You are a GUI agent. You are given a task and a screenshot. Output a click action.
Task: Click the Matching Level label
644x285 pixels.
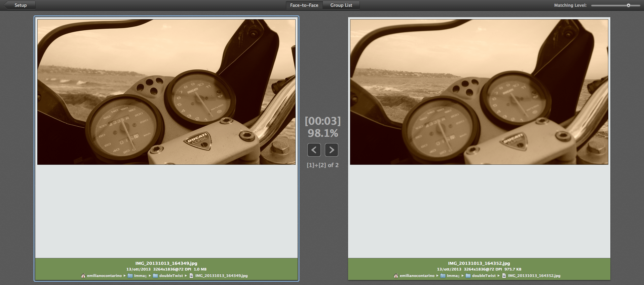(570, 5)
